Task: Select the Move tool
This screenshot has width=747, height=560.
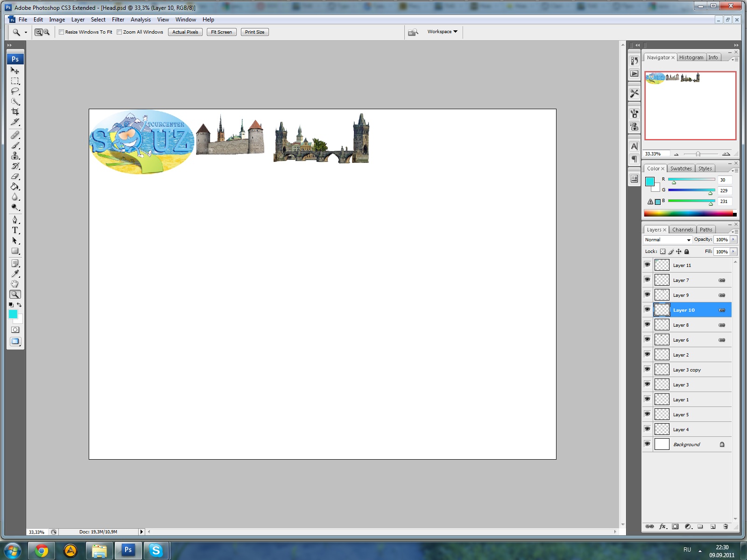Action: point(15,70)
